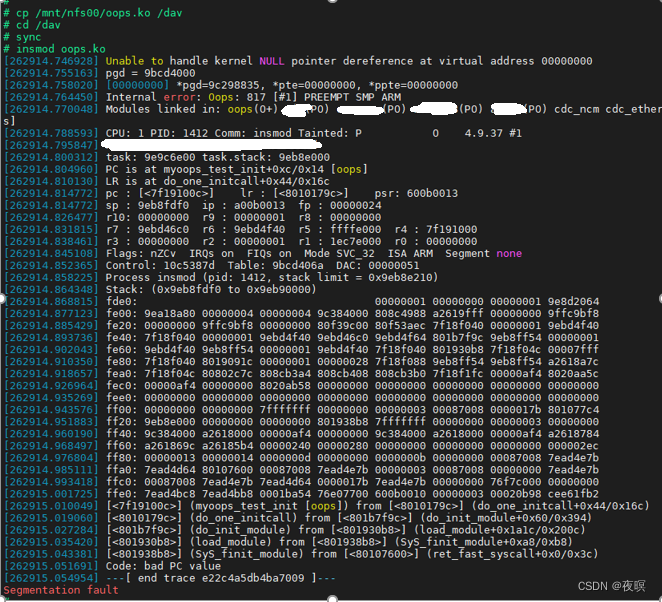Select the 'fe80:' stack dump row

301,362
